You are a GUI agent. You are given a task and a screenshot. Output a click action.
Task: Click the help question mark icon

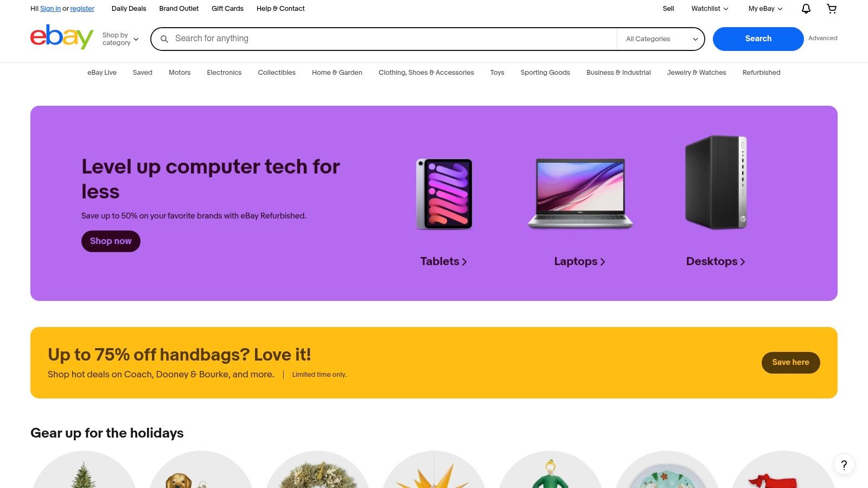(x=844, y=465)
